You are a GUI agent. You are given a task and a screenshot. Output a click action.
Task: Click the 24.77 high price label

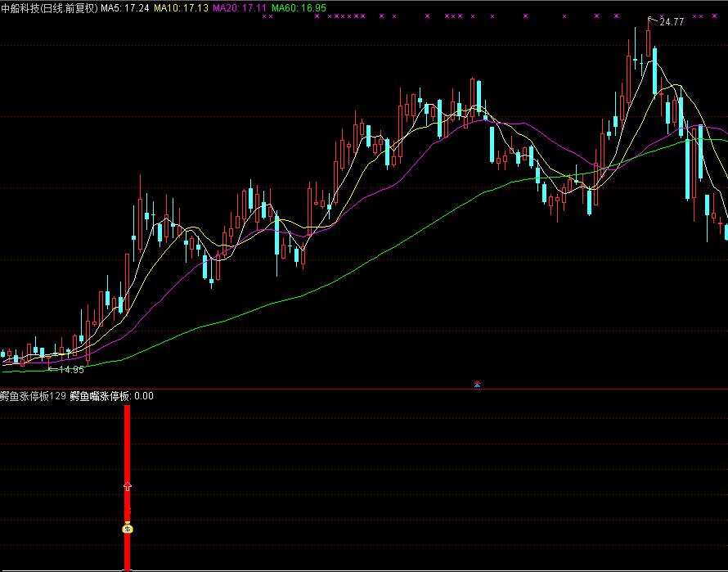pos(672,22)
